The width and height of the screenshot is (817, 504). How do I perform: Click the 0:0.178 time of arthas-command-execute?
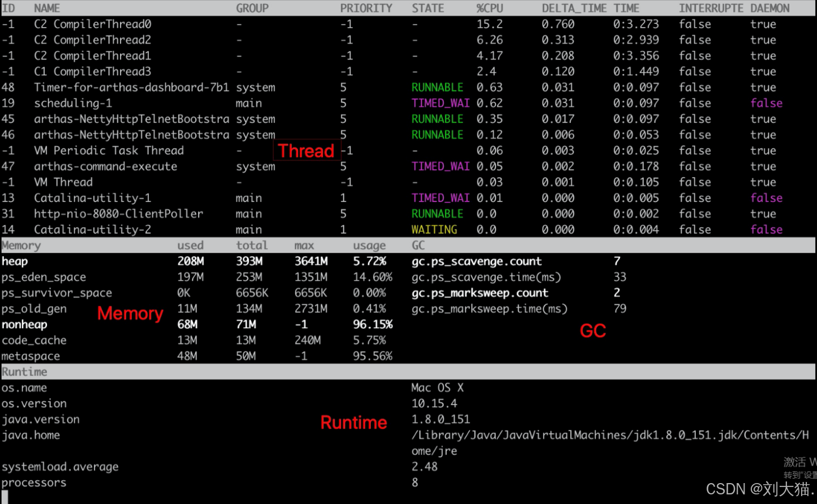(636, 166)
